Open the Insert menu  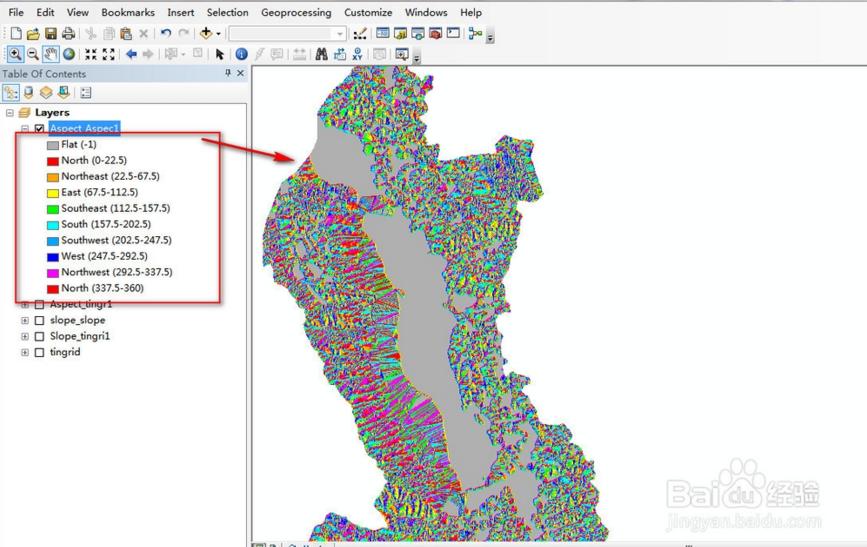[x=181, y=12]
